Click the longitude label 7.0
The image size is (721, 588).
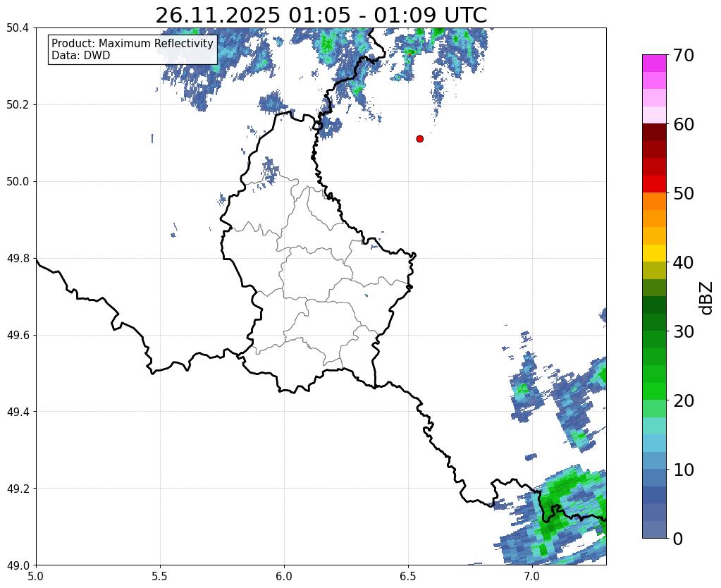click(x=532, y=577)
